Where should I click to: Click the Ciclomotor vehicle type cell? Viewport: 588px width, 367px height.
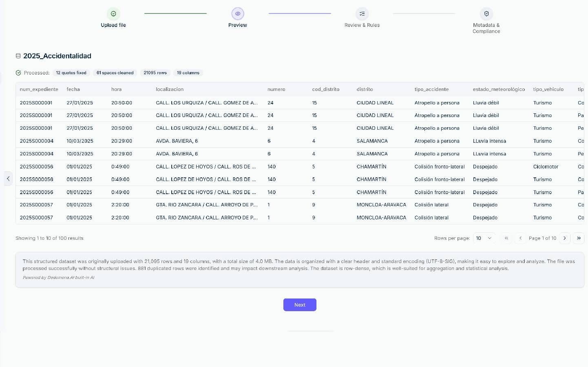coord(546,167)
